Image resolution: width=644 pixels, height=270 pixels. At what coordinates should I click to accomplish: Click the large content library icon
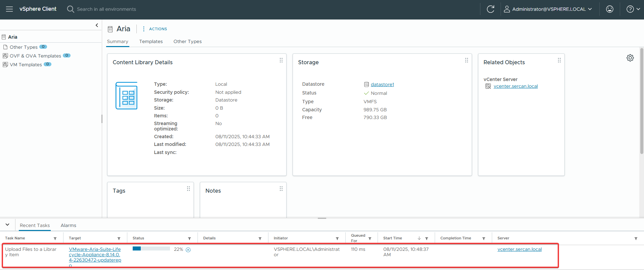[126, 96]
